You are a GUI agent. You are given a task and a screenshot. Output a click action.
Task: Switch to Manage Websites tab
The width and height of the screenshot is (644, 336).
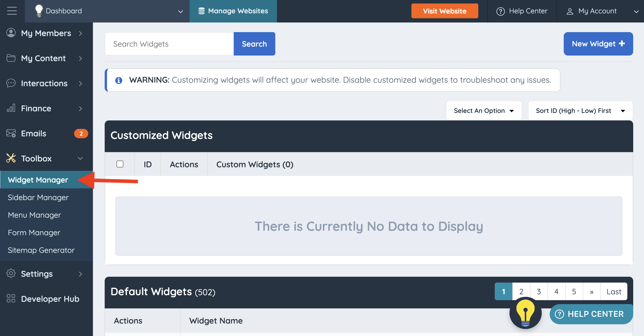(x=233, y=11)
